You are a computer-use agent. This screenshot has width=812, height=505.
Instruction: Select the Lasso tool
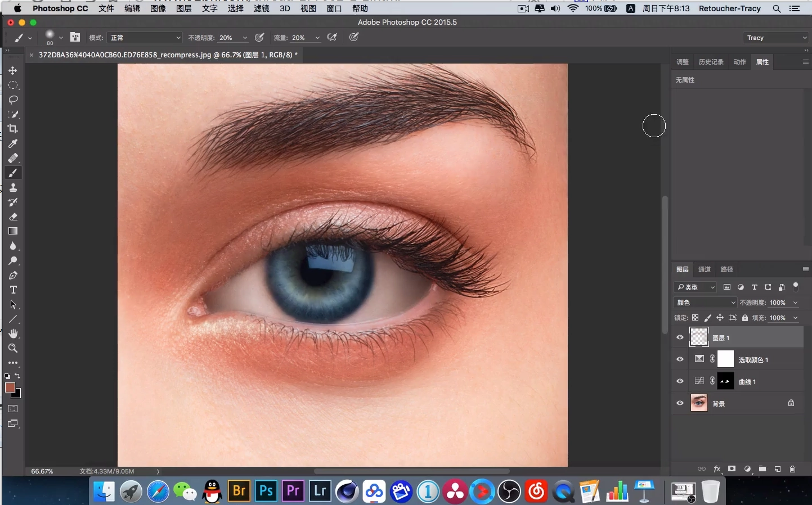pyautogui.click(x=13, y=100)
